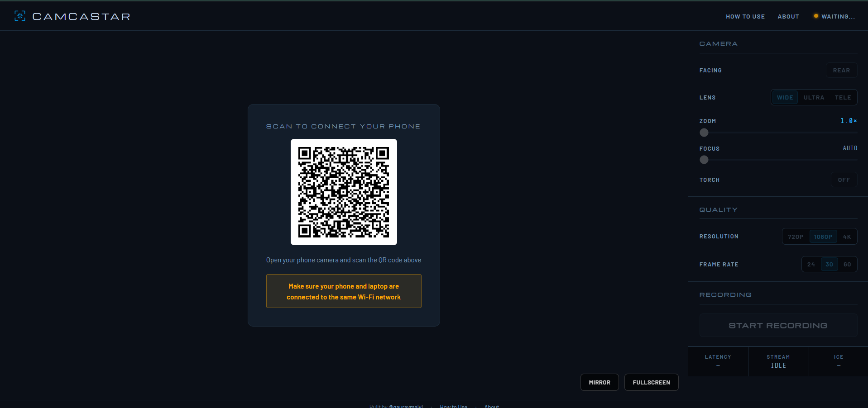The height and width of the screenshot is (408, 868).
Task: Set frame rate to 60
Action: (x=847, y=265)
